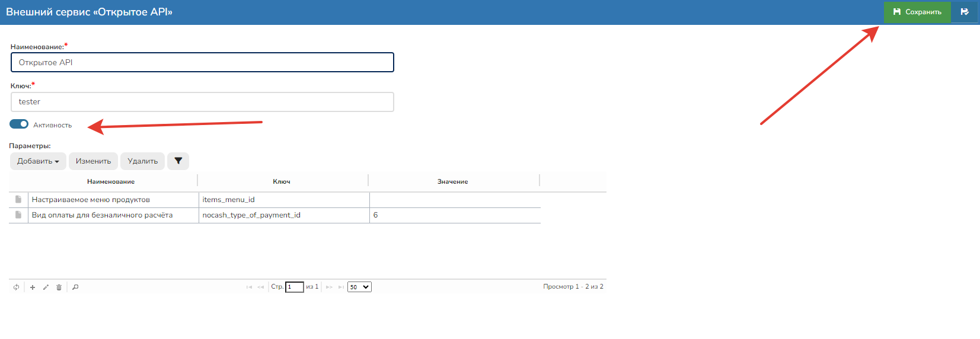Toggle the Активность switch
980x339 pixels.
click(19, 124)
